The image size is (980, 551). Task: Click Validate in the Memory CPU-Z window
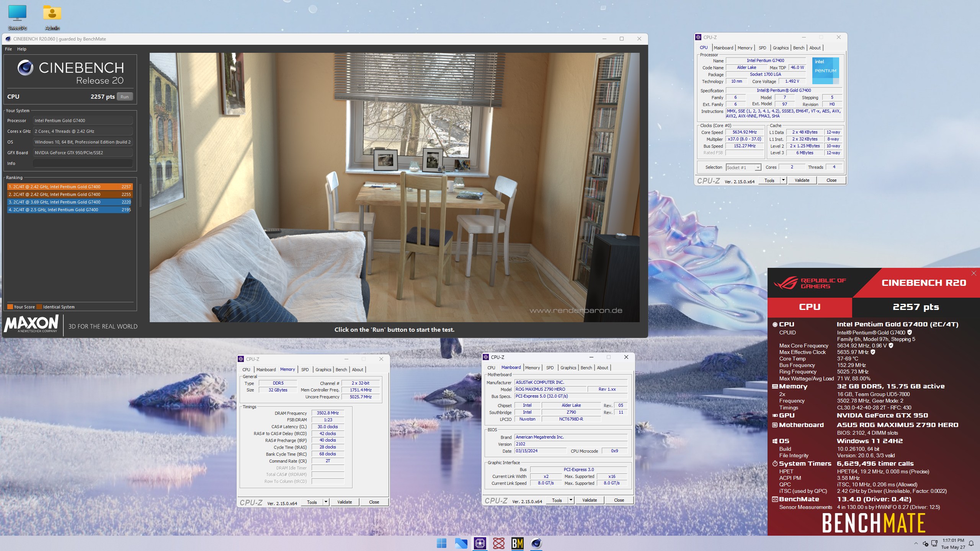click(x=345, y=502)
